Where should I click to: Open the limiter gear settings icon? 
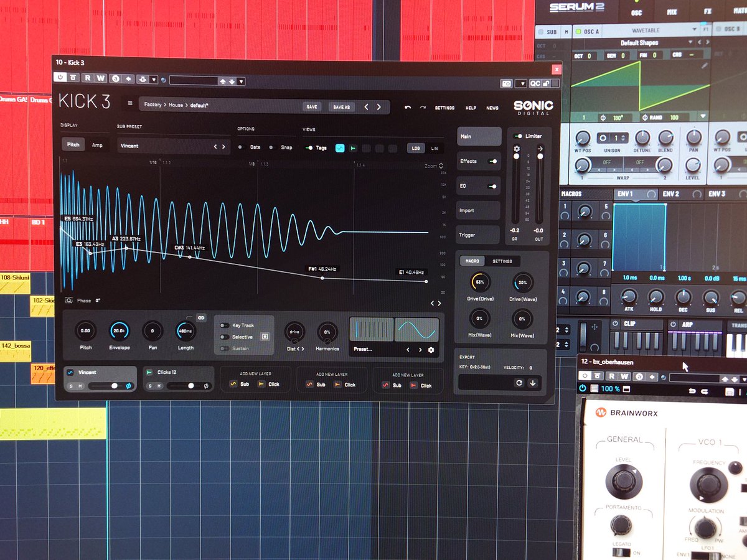tap(515, 149)
